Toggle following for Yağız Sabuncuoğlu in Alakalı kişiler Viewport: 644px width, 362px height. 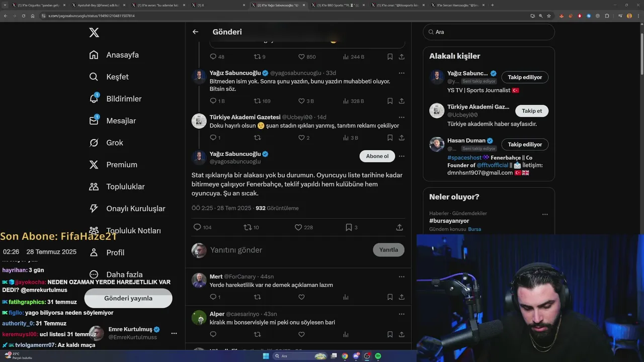tap(525, 77)
